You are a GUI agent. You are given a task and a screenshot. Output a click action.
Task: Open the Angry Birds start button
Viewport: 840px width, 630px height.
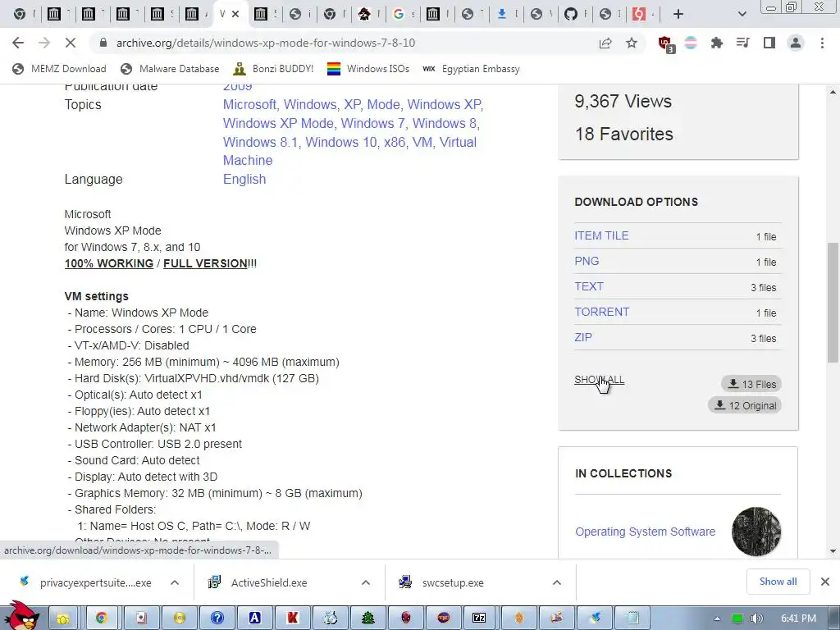click(x=21, y=616)
